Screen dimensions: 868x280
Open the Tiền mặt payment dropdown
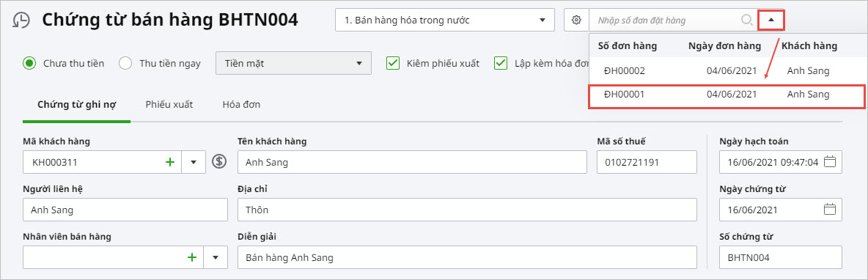[x=293, y=63]
